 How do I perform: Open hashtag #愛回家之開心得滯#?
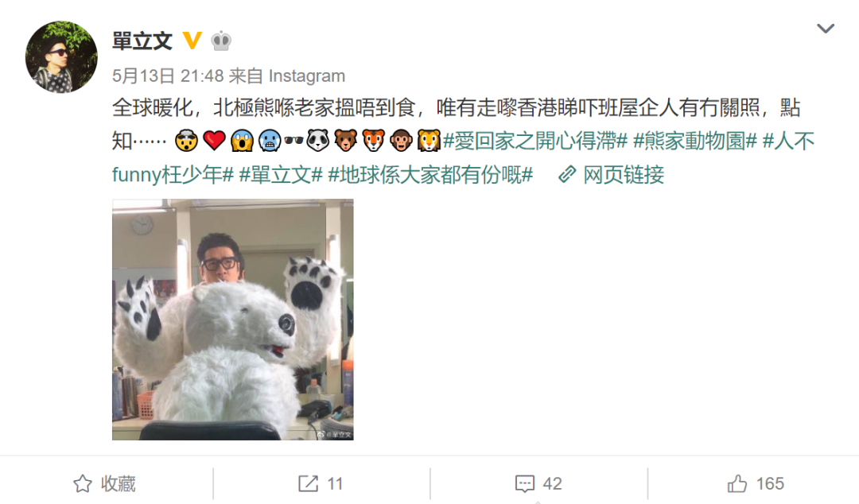pos(534,142)
